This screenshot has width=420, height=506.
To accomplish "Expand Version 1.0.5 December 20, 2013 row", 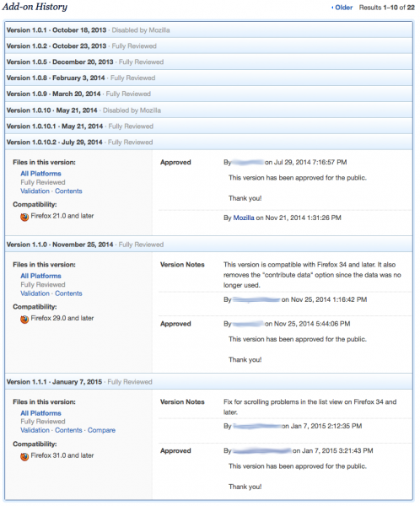I will (208, 62).
